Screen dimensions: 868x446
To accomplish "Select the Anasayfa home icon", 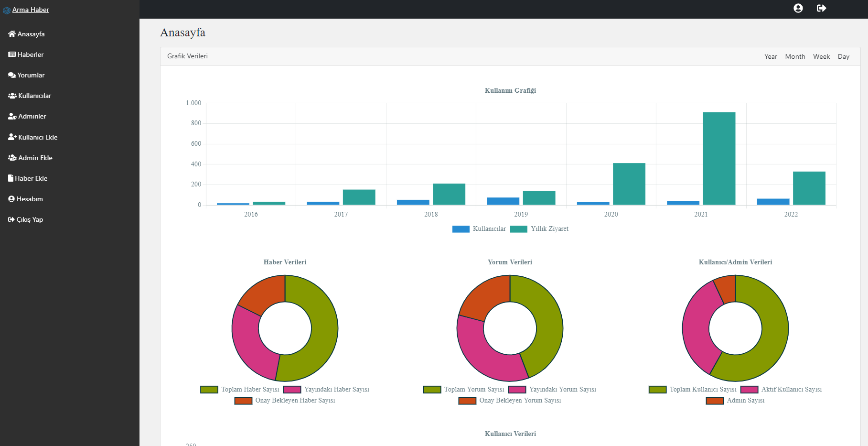I will pyautogui.click(x=11, y=34).
